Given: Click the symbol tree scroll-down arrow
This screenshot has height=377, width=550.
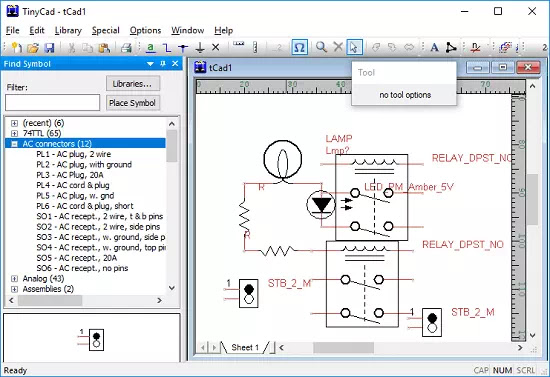Looking at the screenshot, I should pyautogui.click(x=172, y=288).
